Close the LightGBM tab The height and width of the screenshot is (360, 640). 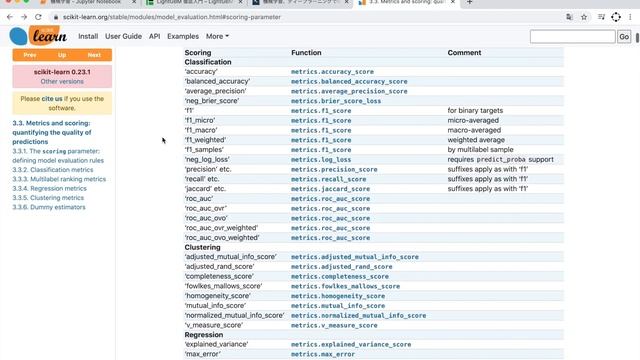click(x=240, y=2)
